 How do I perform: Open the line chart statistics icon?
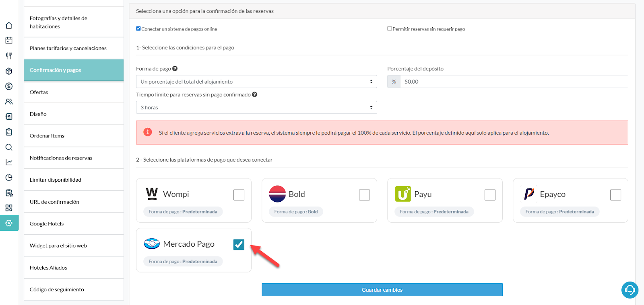(9, 162)
